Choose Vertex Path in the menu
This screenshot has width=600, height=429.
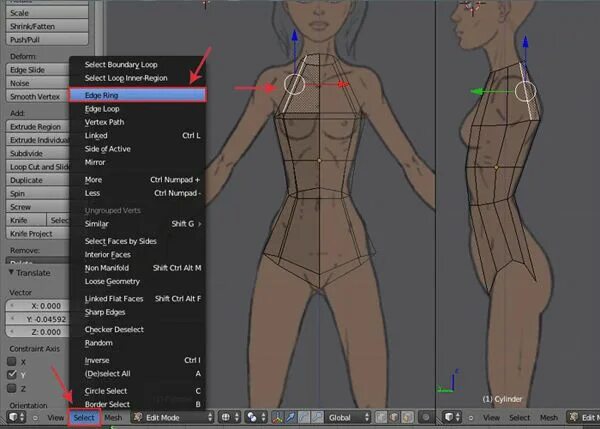[x=137, y=122]
